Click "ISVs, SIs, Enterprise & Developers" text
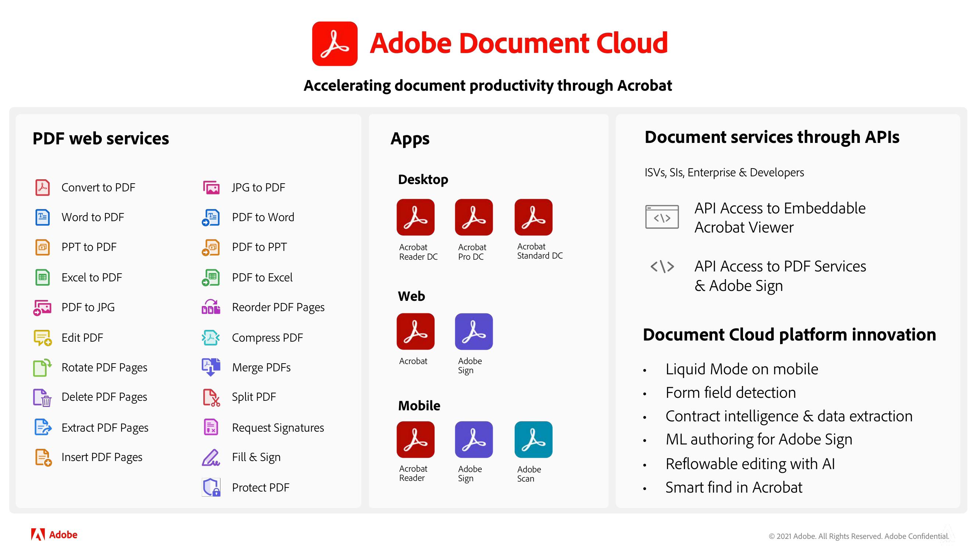This screenshot has height=551, width=980. (x=724, y=173)
